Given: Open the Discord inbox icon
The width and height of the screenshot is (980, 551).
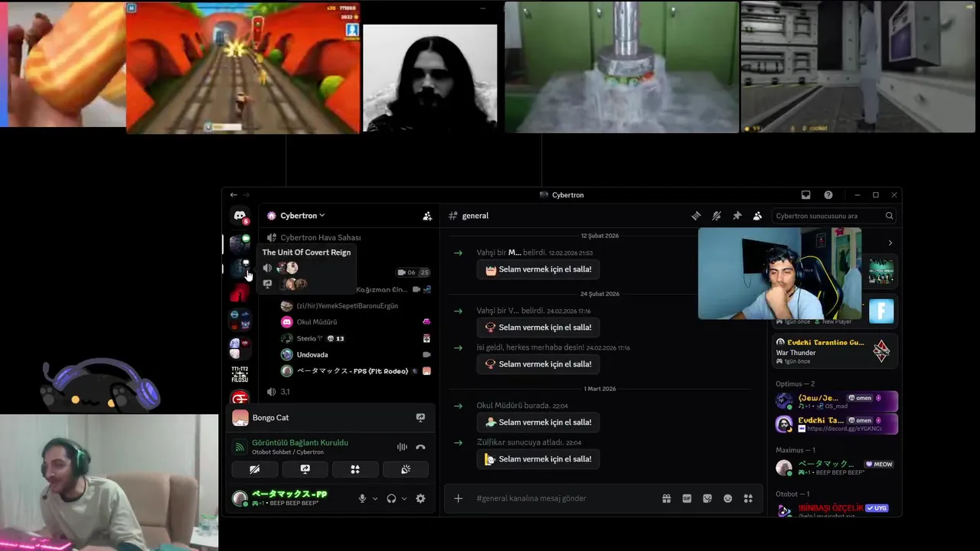Looking at the screenshot, I should click(805, 195).
